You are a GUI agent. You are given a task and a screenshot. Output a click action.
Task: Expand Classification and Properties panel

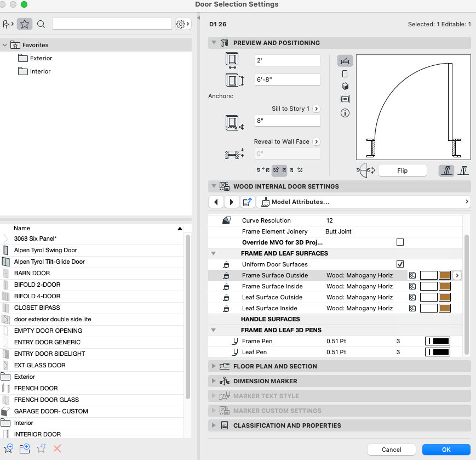pos(286,425)
